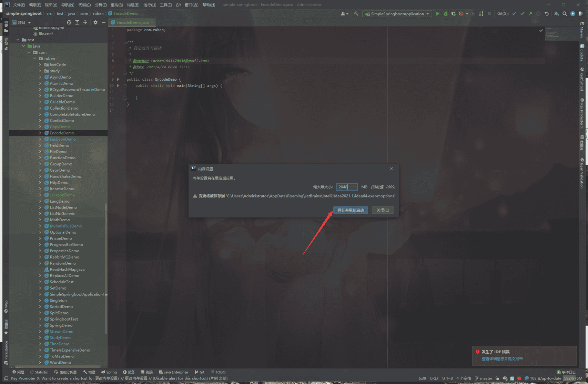The width and height of the screenshot is (588, 384).
Task: Click the Git update project arrow
Action: 514,14
